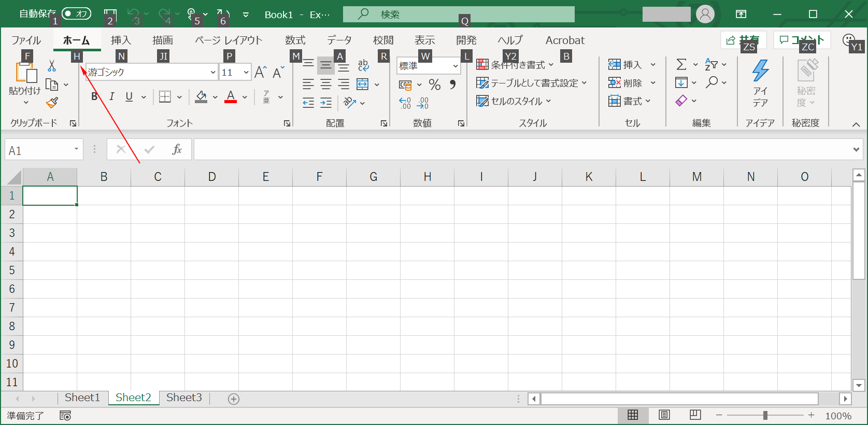
Task: Open the 挿入 ribbon tab
Action: tap(121, 40)
